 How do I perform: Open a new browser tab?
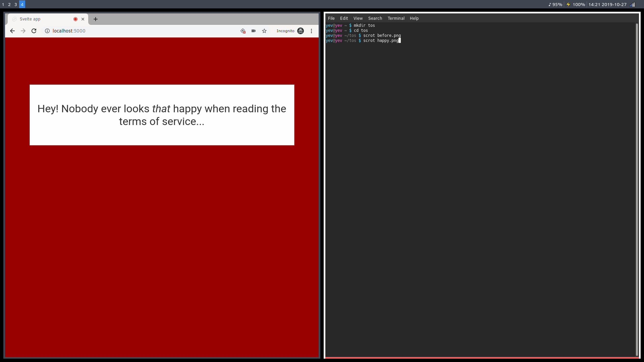tap(96, 19)
